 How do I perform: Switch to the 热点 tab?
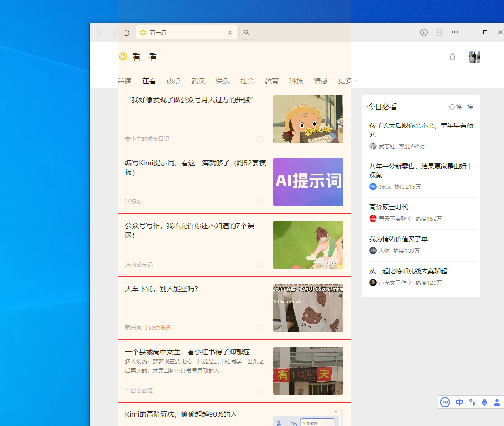(x=174, y=81)
